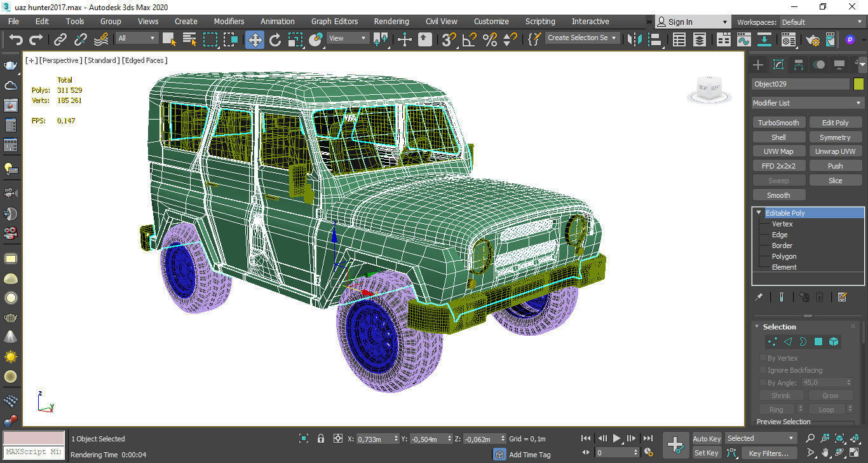The height and width of the screenshot is (463, 868).
Task: Toggle Auto Key mode
Action: coord(707,439)
